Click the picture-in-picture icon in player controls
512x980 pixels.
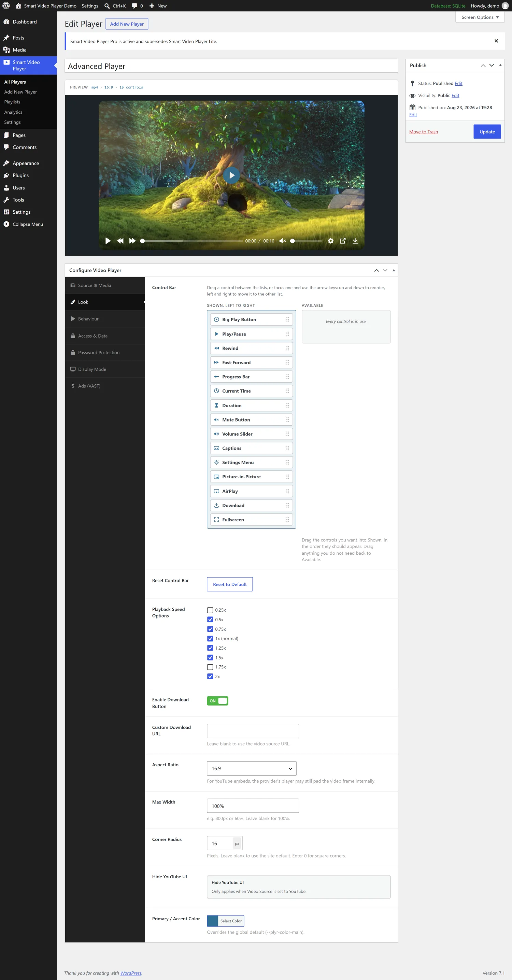(x=343, y=241)
